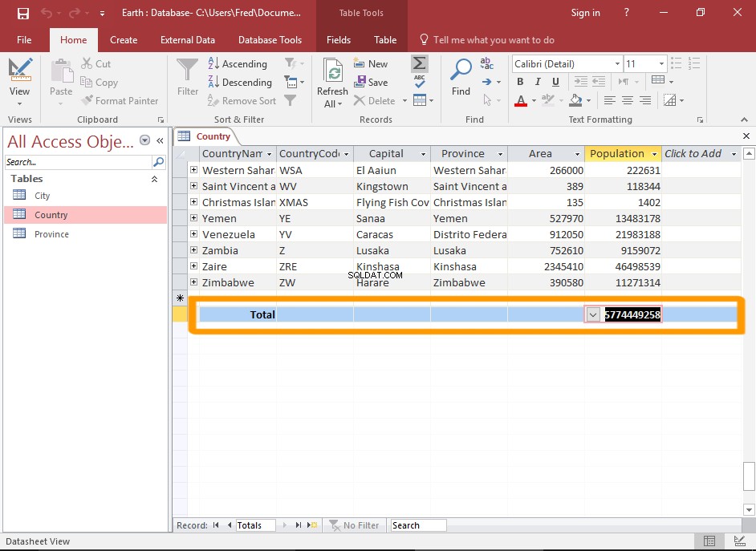Expand the Zimbabwe record subdatasheet
The image size is (756, 551).
tap(194, 282)
